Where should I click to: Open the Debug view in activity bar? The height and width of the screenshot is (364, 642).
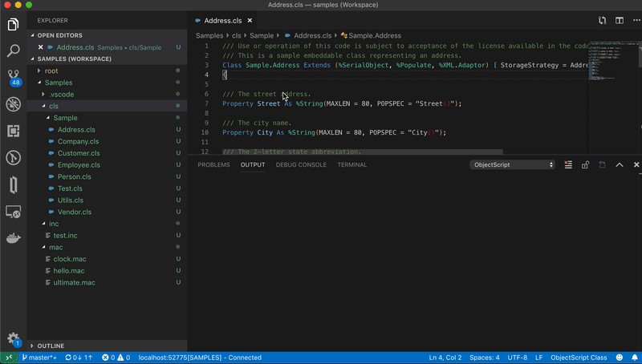[13, 104]
